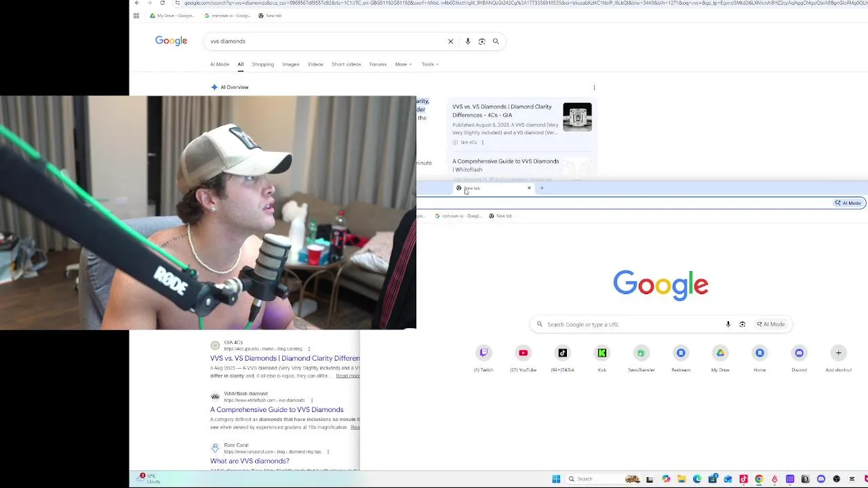Clear the vvs diamonds search query
Screen dimensions: 868x488
point(450,41)
